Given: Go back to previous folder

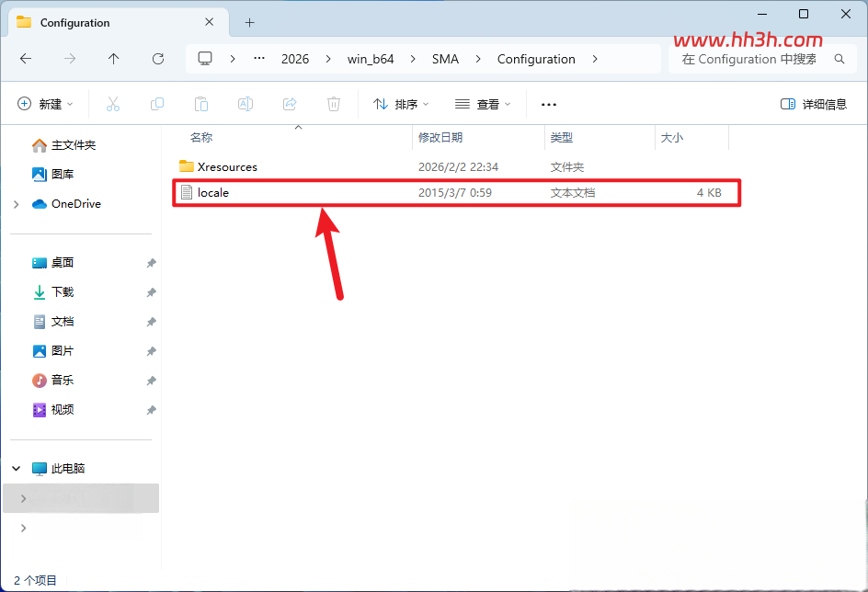Looking at the screenshot, I should (26, 59).
